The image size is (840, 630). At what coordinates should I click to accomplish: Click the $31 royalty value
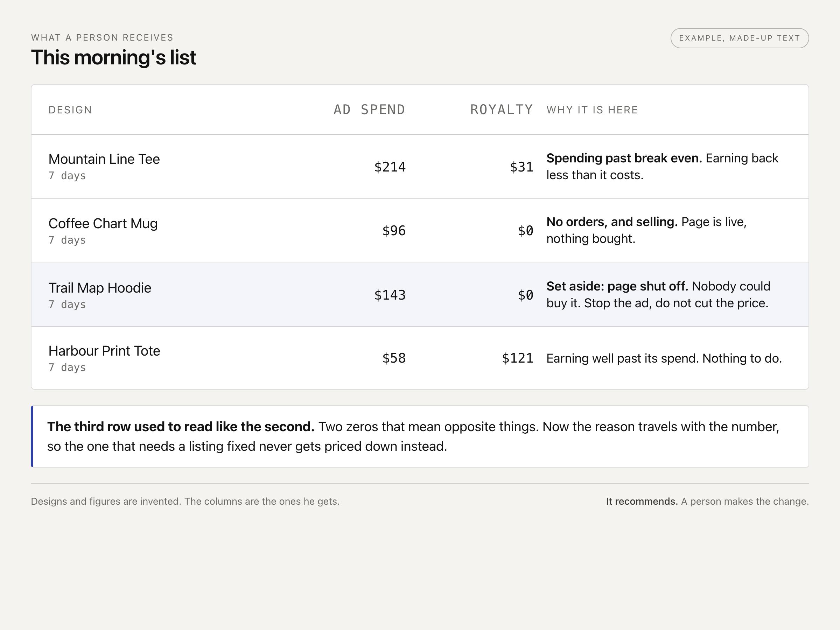click(x=522, y=167)
